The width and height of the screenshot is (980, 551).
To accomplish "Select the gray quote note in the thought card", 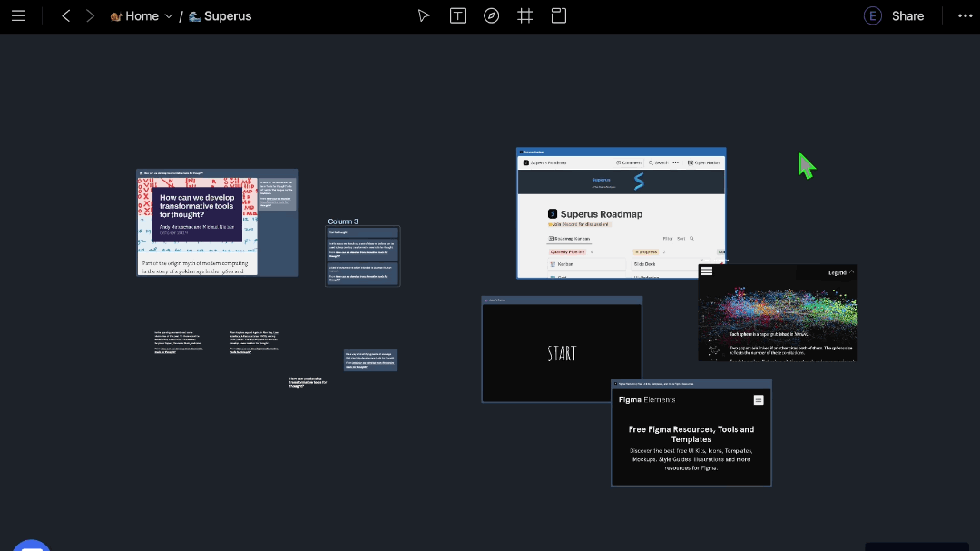I will (x=277, y=194).
